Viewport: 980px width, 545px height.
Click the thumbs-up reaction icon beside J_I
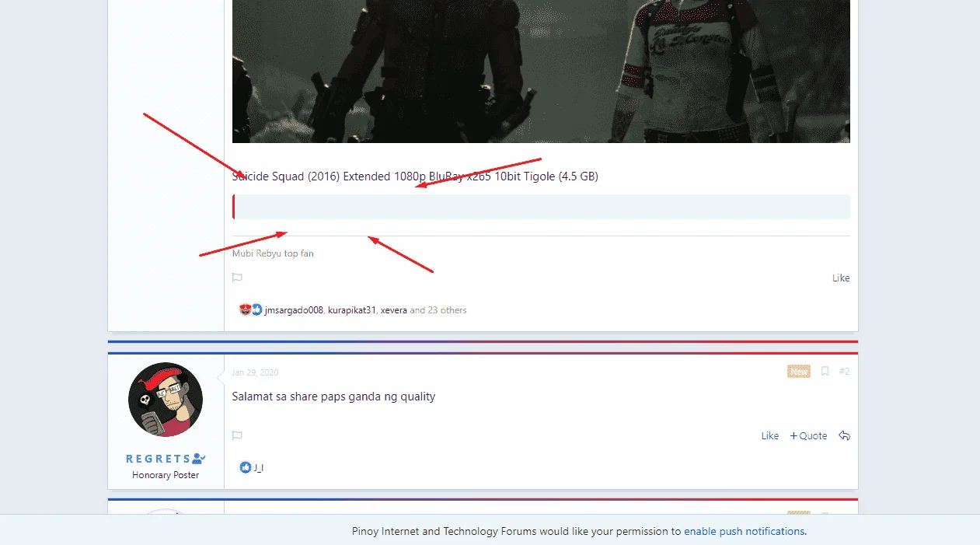point(246,467)
